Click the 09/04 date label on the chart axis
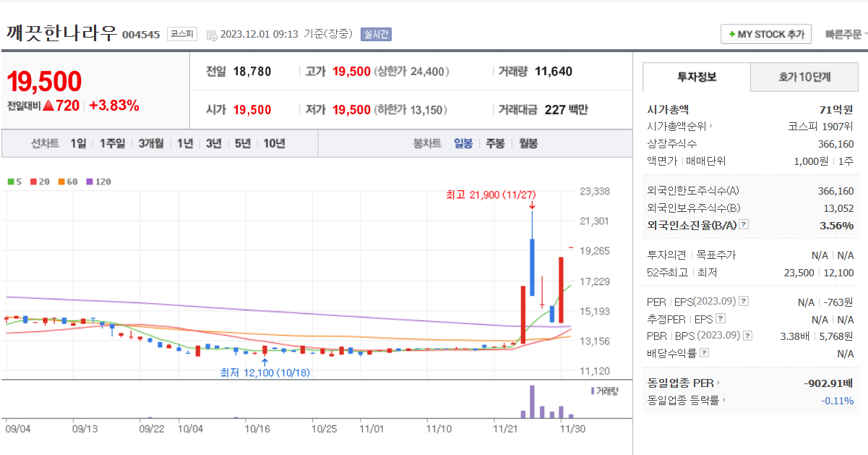Image resolution: width=868 pixels, height=455 pixels. (17, 428)
